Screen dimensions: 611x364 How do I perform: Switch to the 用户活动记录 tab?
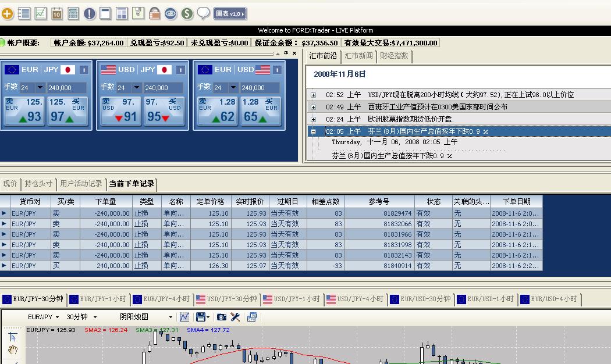(x=81, y=184)
